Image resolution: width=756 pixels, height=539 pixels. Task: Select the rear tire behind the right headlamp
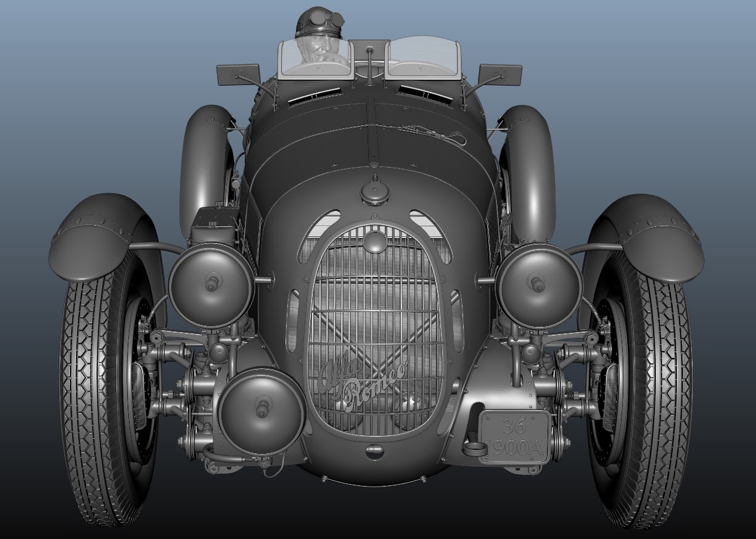click(x=529, y=173)
